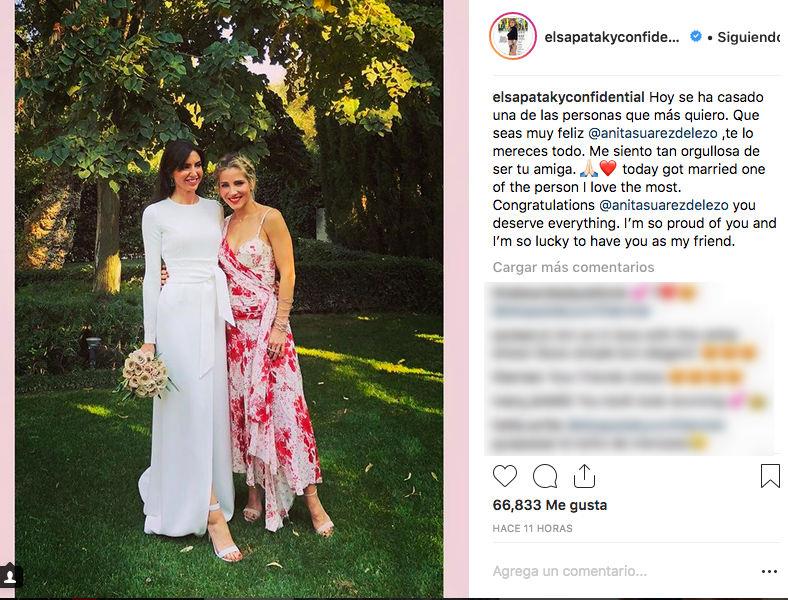Open elsapatakyconfidential username in header

(612, 37)
